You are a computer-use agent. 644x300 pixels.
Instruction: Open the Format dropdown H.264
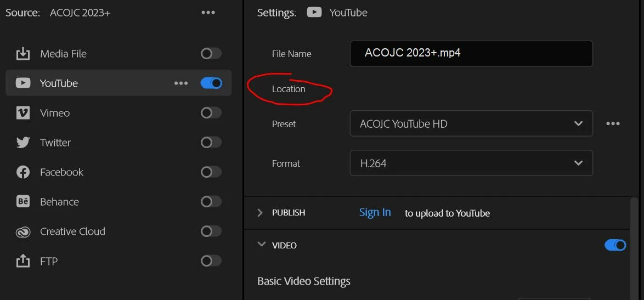(x=471, y=163)
